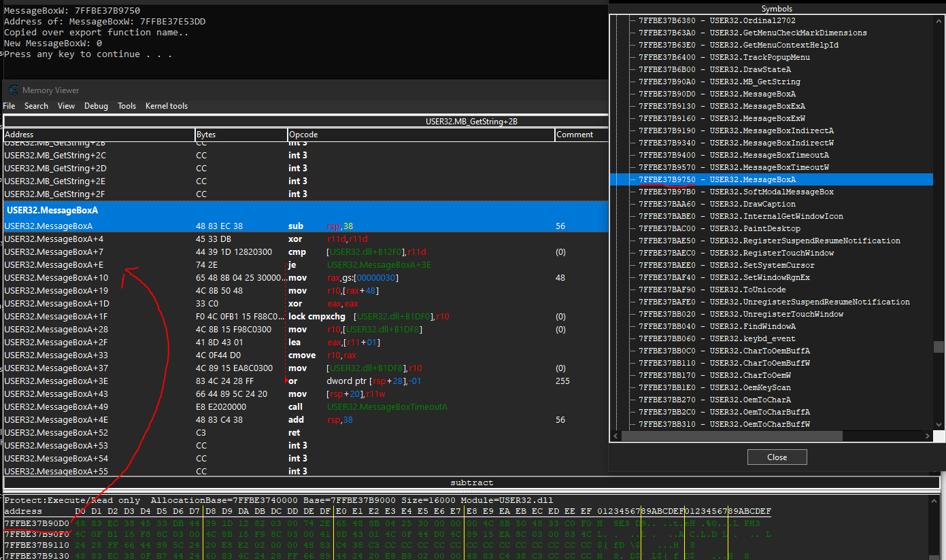The image size is (946, 560).
Task: Open the Kernel tools menu
Action: pos(167,106)
